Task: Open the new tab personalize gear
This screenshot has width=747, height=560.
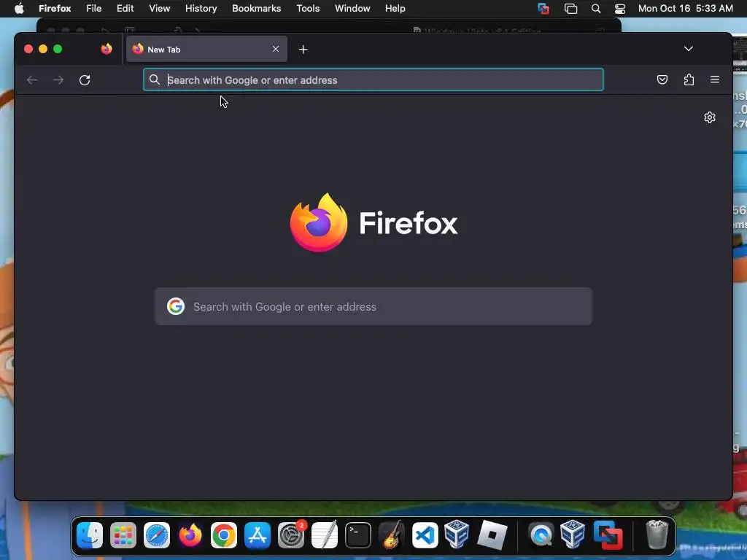Action: 710,117
